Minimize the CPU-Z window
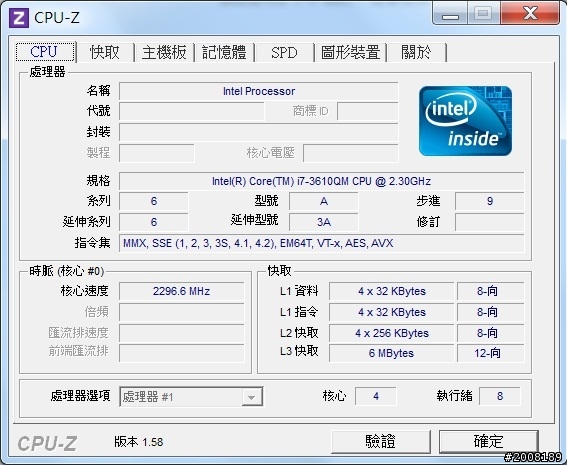The image size is (569, 465). coord(451,14)
